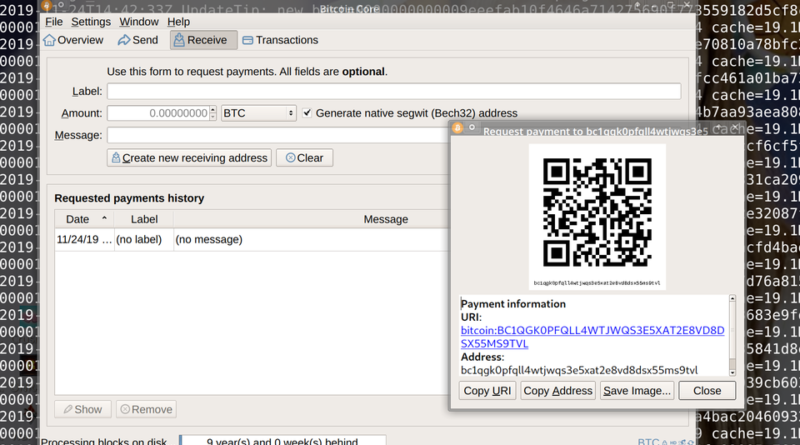Click payment information scrollbar up arrow
Viewport: 800px width, 445px height.
tap(733, 298)
